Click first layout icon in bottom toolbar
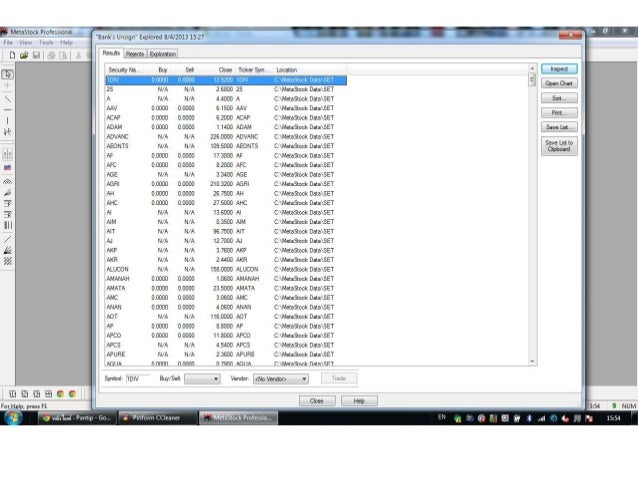Viewport: 638px width, 479px height. pyautogui.click(x=13, y=394)
